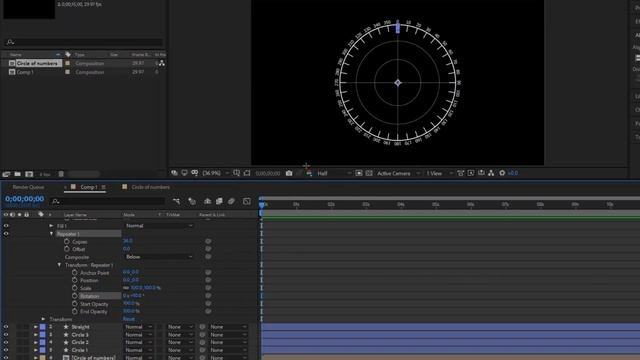Click interpret footage icon in project panel
640x360 pixels.
[7, 174]
